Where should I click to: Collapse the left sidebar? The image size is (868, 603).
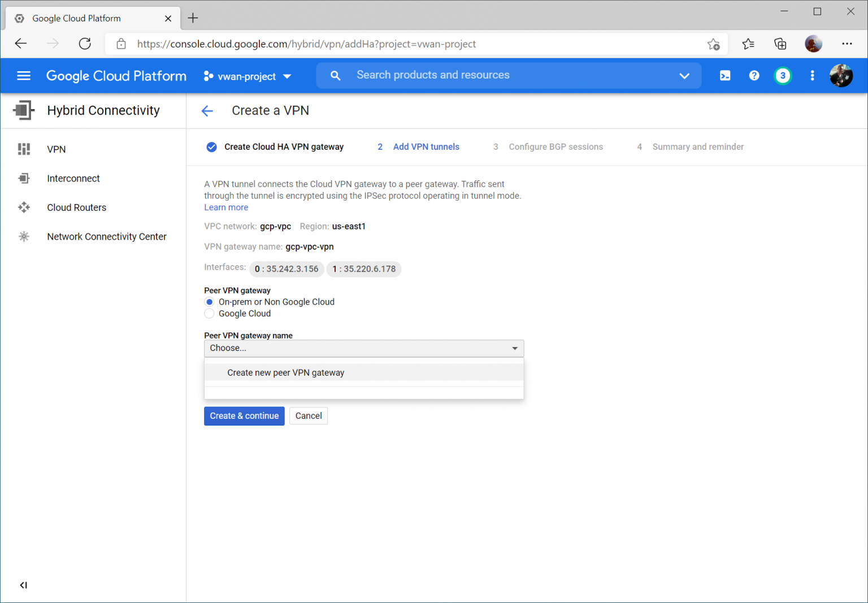23,585
